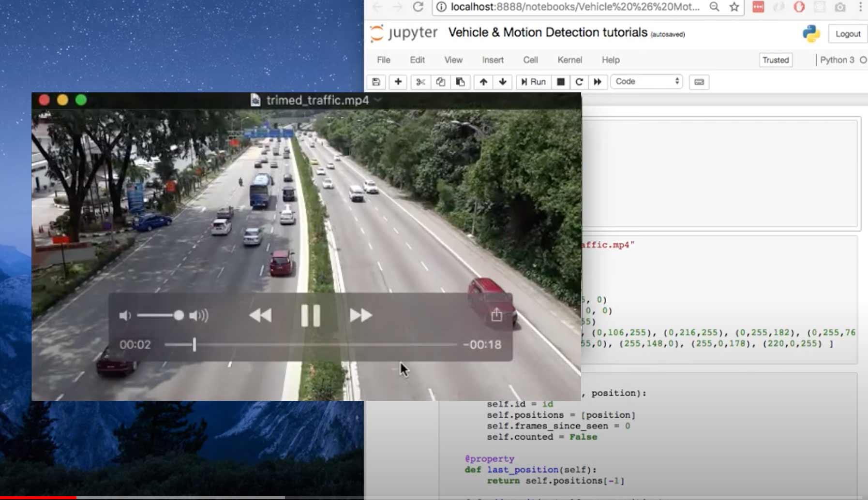Click the remaining time -00:18 label
Screen dimensions: 868x500
pos(482,345)
